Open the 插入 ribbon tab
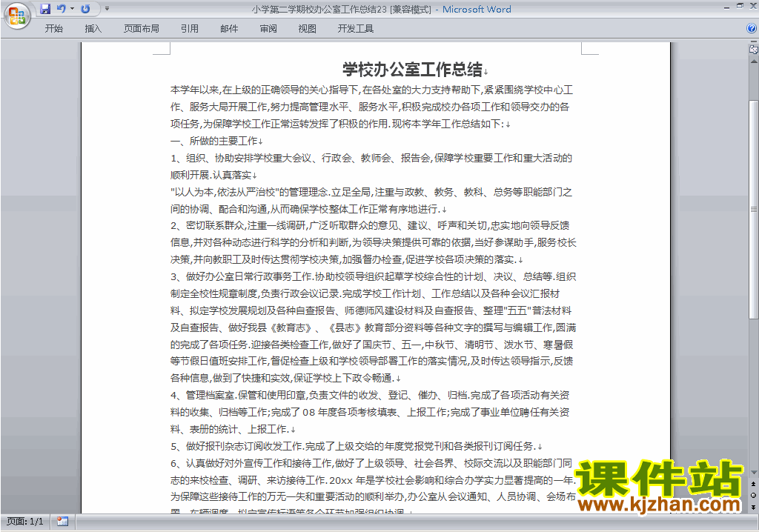The width and height of the screenshot is (759, 532). [x=93, y=29]
